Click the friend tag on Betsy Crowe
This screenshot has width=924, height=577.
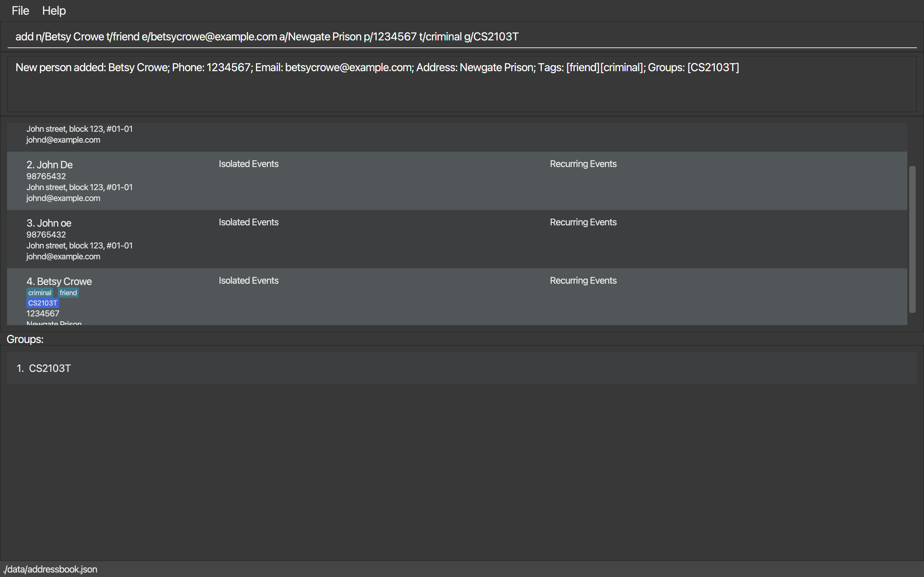tap(68, 293)
